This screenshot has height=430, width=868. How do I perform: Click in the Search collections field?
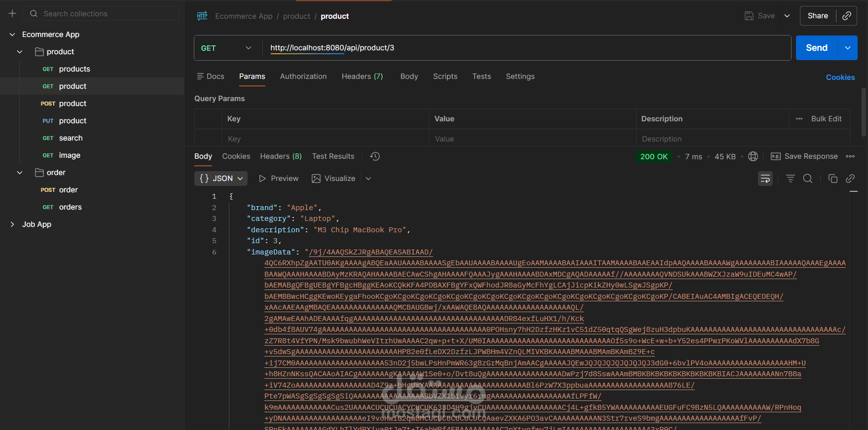[102, 14]
